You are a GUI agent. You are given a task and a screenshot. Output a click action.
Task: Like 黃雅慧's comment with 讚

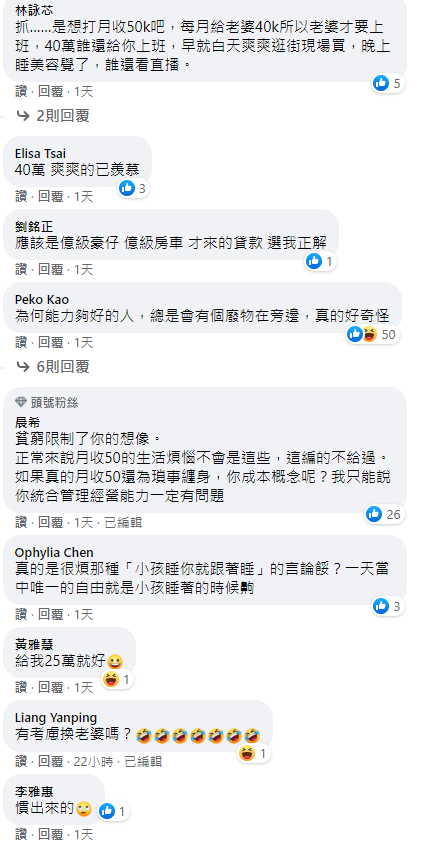click(21, 688)
